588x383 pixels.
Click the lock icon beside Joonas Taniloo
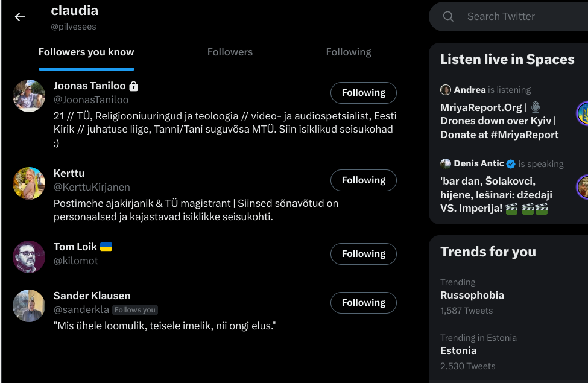[x=134, y=86]
